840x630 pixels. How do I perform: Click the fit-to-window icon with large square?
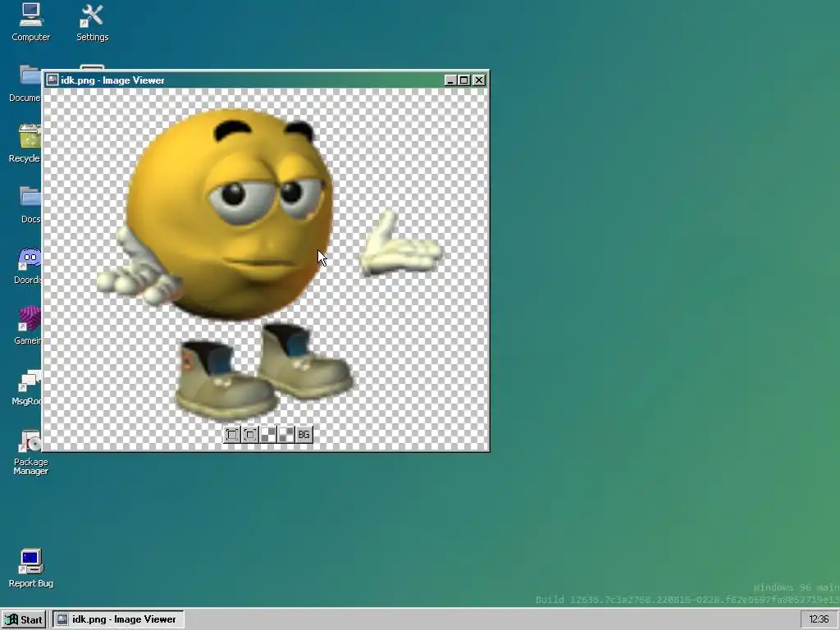click(232, 435)
